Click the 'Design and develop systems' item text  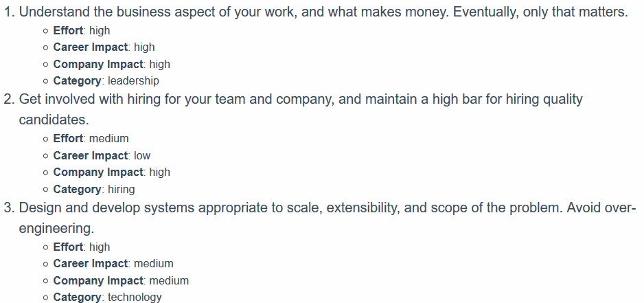click(327, 208)
